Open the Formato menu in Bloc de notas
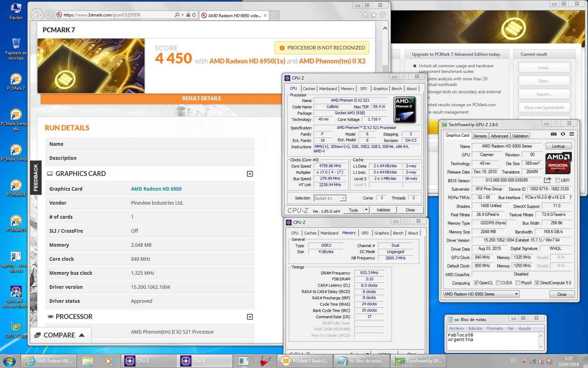 495,328
